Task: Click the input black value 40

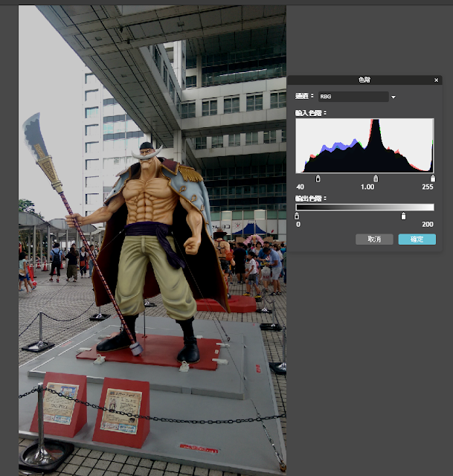Action: [300, 187]
